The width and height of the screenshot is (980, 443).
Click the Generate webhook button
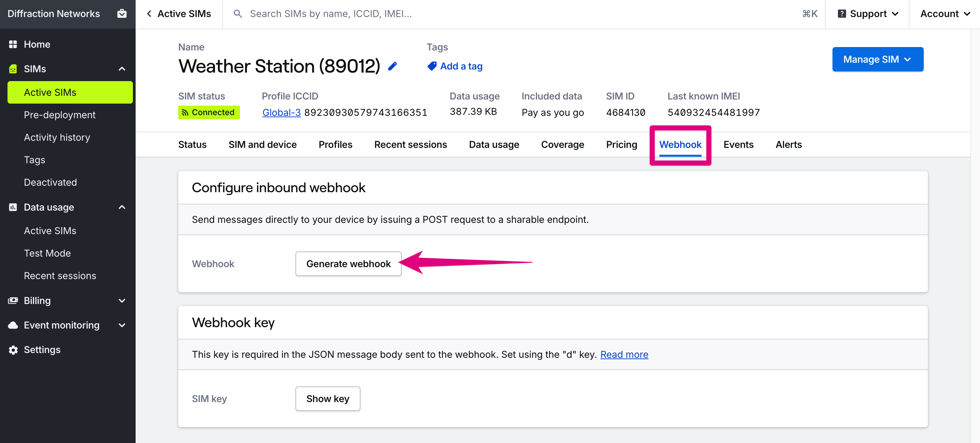348,264
